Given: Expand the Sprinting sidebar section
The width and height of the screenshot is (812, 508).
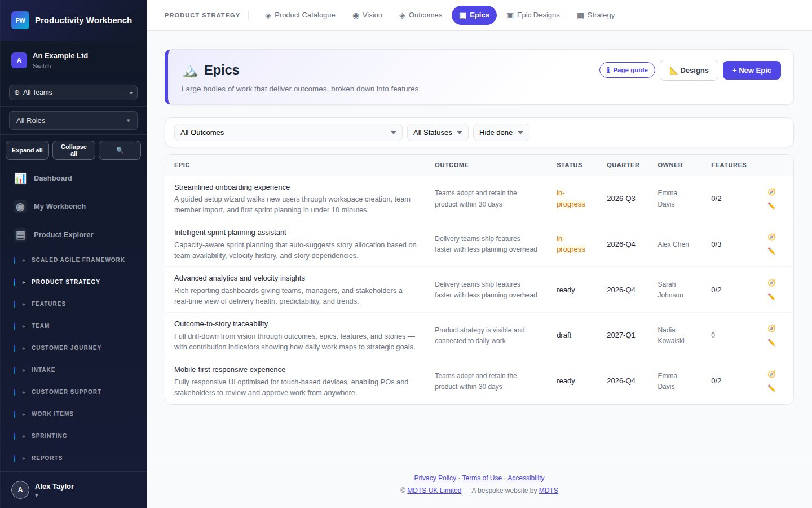Looking at the screenshot, I should coord(73,436).
